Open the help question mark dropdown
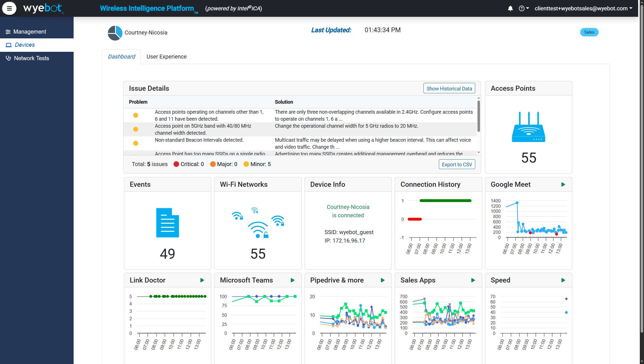The height and width of the screenshot is (364, 644). (x=523, y=8)
